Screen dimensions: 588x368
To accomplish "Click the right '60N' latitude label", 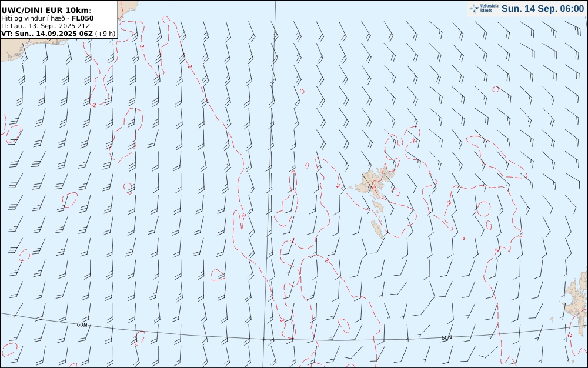I will 446,337.
